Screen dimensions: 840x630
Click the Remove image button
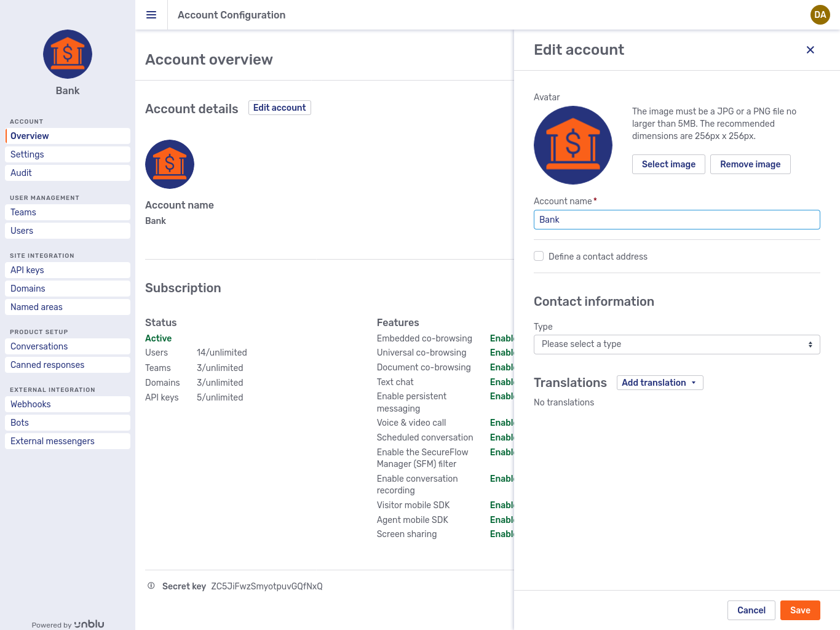(x=750, y=164)
